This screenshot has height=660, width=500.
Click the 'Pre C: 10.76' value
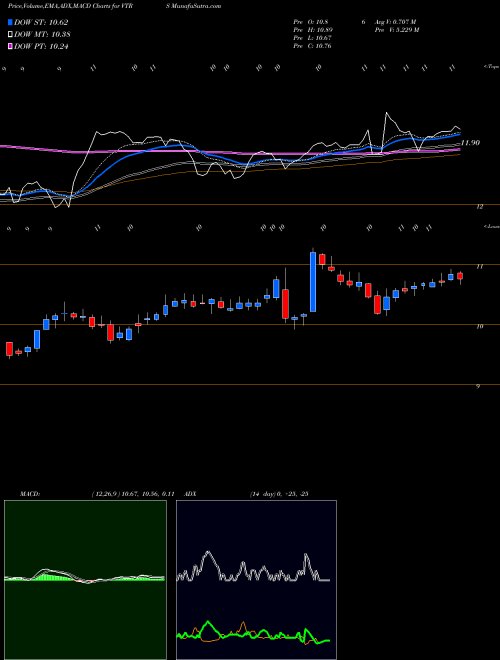click(x=314, y=46)
